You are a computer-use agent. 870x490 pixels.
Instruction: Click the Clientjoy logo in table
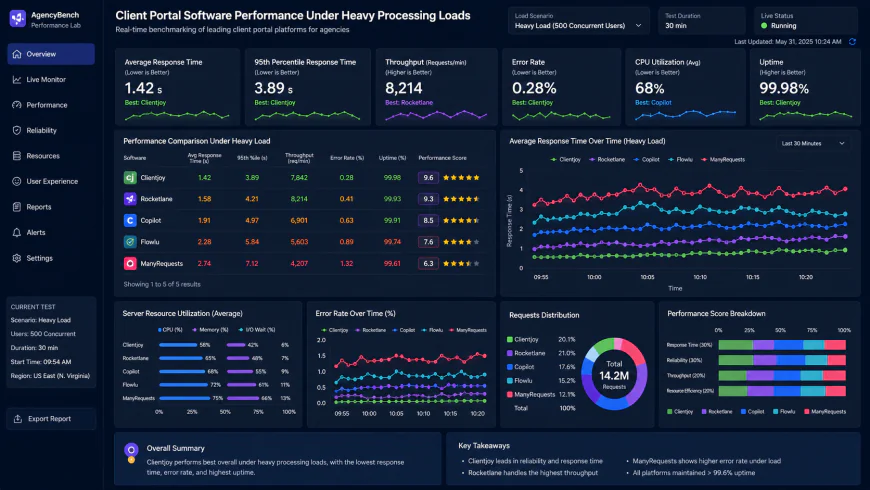pos(130,178)
